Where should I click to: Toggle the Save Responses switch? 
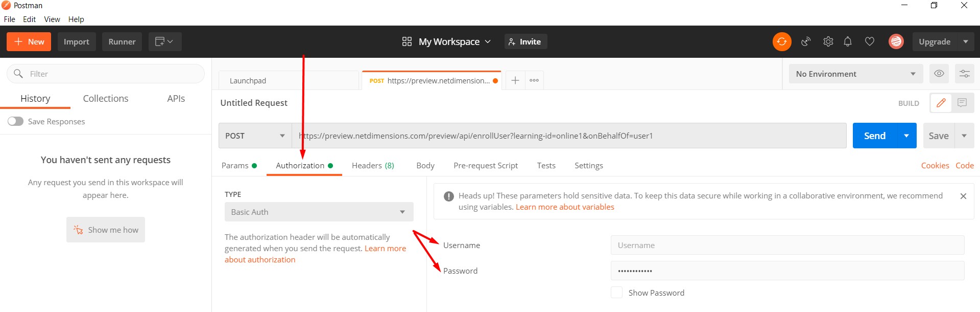[x=15, y=121]
